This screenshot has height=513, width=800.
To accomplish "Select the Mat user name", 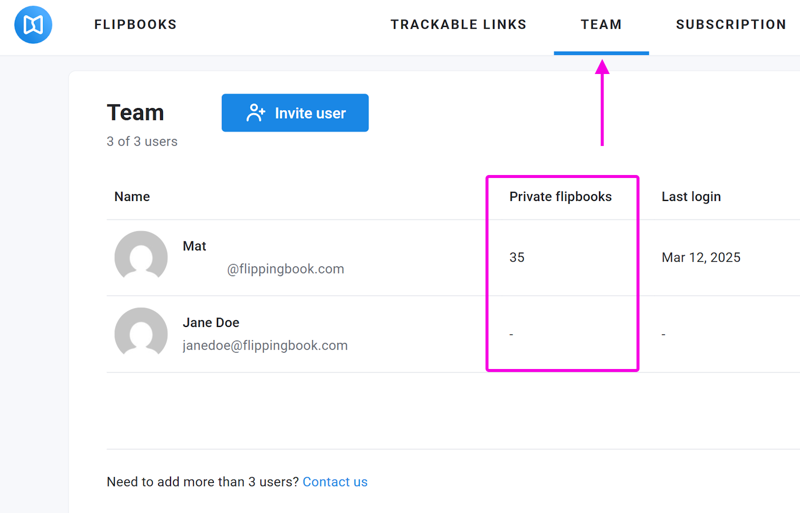I will click(x=194, y=246).
